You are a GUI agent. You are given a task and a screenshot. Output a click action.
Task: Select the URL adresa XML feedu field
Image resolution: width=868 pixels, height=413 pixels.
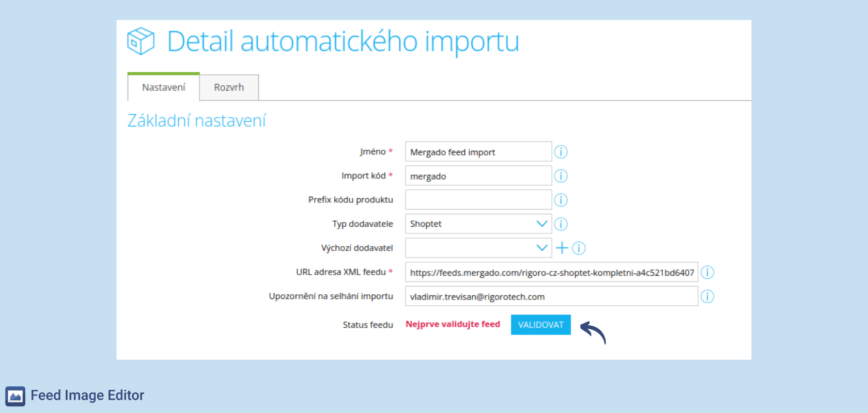tap(552, 272)
